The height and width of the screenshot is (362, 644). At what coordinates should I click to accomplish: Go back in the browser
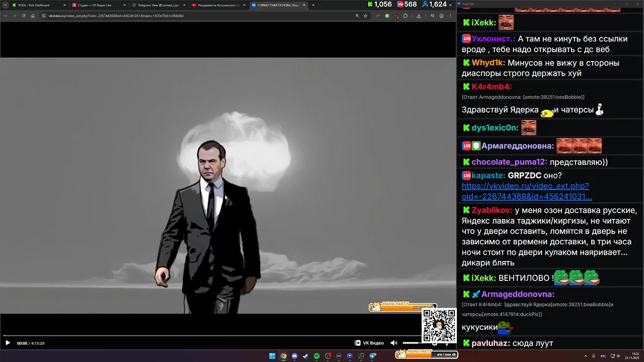[x=6, y=16]
